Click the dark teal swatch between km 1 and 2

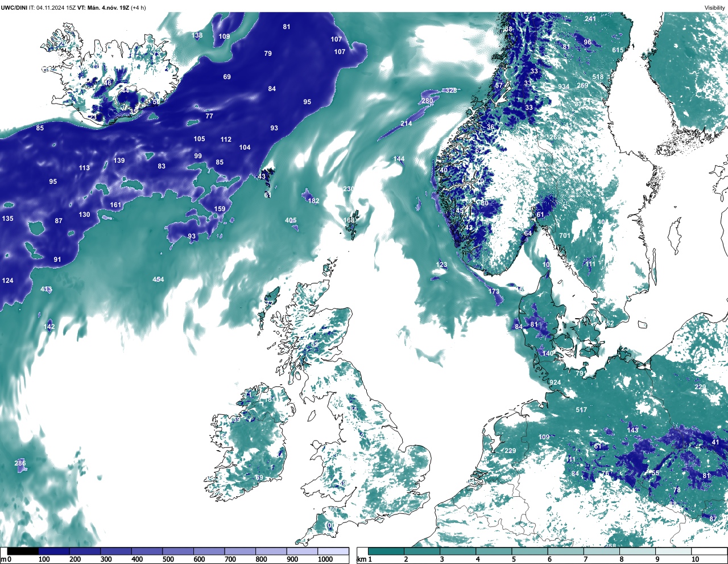click(x=386, y=551)
